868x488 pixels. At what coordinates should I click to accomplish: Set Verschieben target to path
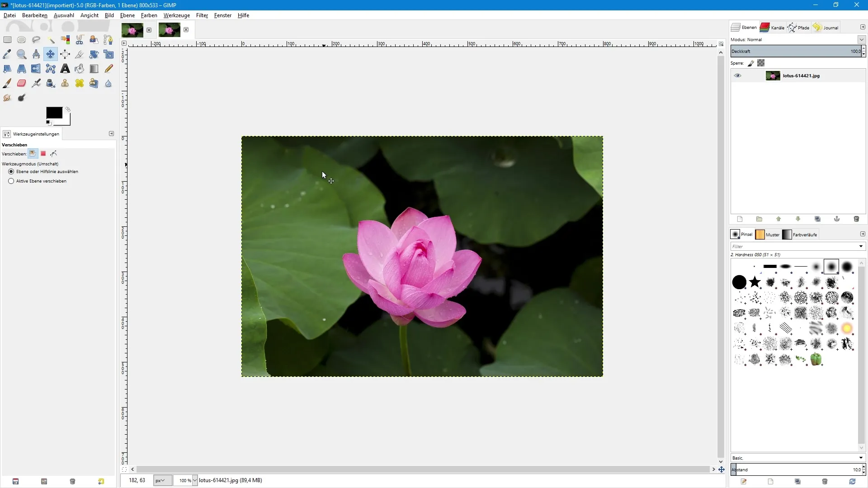click(x=54, y=154)
